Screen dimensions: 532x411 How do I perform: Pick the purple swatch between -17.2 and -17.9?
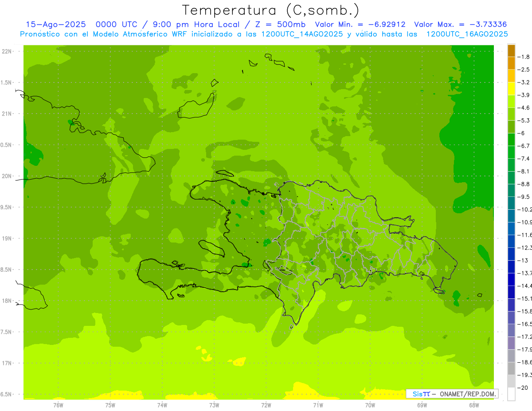512,343
